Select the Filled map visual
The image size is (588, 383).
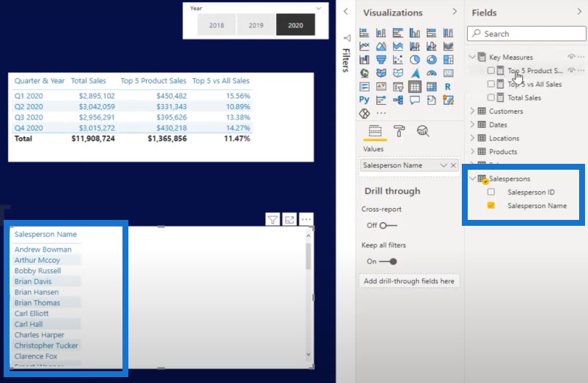coord(381,73)
